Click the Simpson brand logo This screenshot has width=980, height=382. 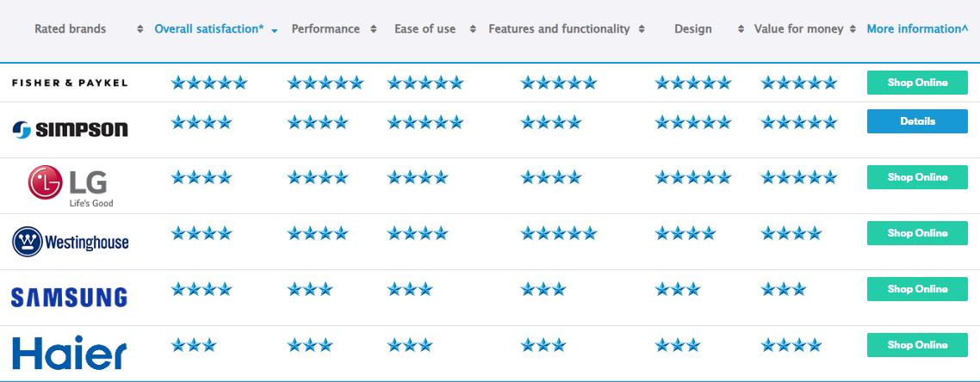70,129
